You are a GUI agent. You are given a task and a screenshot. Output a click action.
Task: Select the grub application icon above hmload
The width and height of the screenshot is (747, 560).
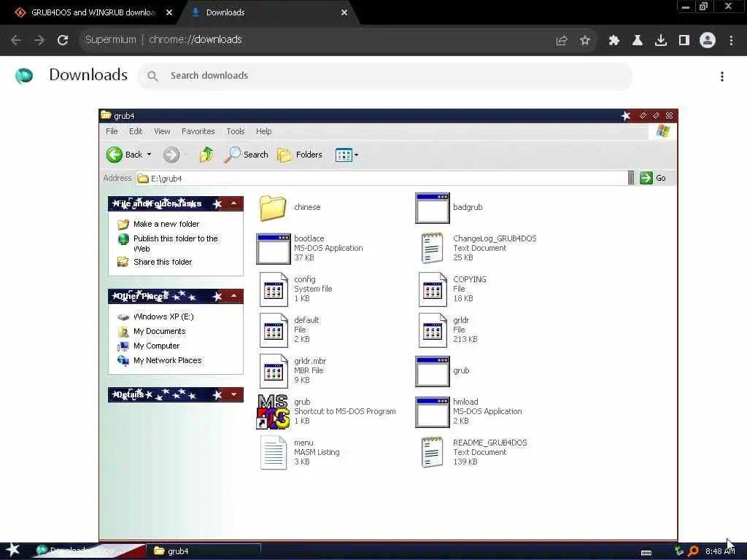click(x=432, y=371)
